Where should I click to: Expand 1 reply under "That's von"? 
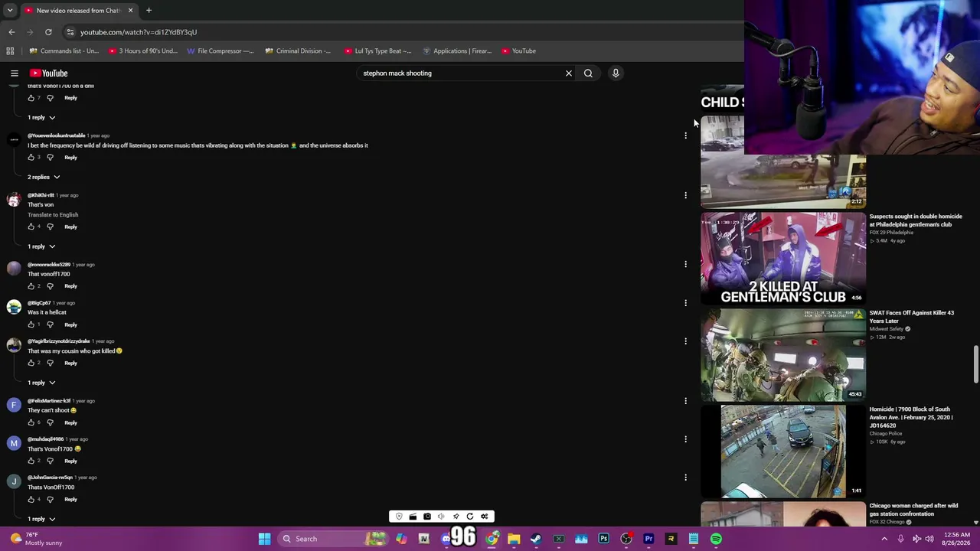(x=42, y=246)
